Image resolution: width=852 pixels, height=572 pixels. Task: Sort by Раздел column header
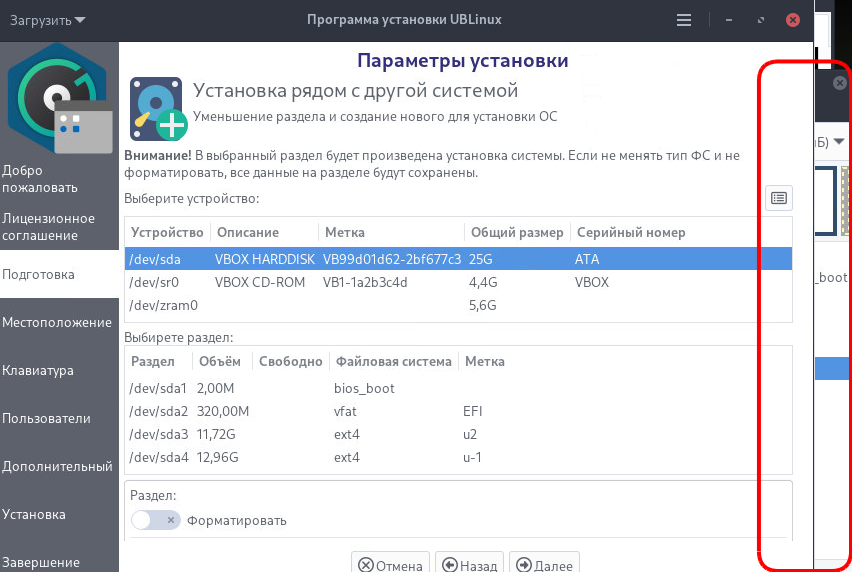(x=159, y=361)
